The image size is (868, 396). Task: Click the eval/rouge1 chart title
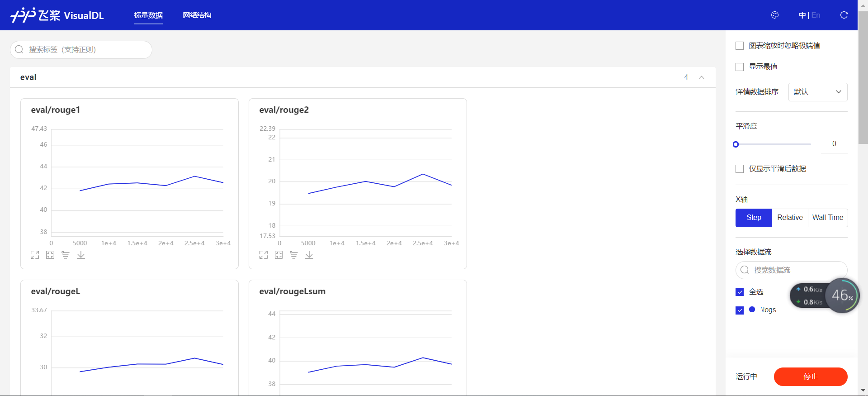(56, 110)
